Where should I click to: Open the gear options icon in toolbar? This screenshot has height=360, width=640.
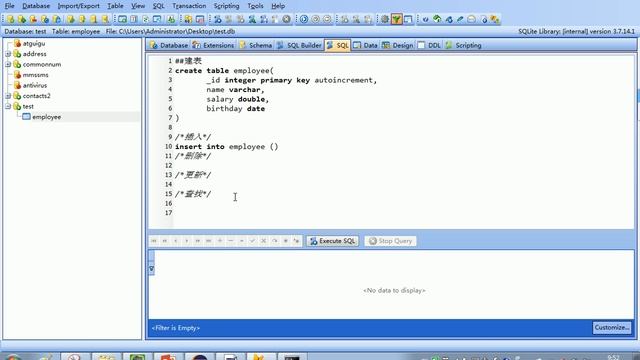[x=384, y=19]
